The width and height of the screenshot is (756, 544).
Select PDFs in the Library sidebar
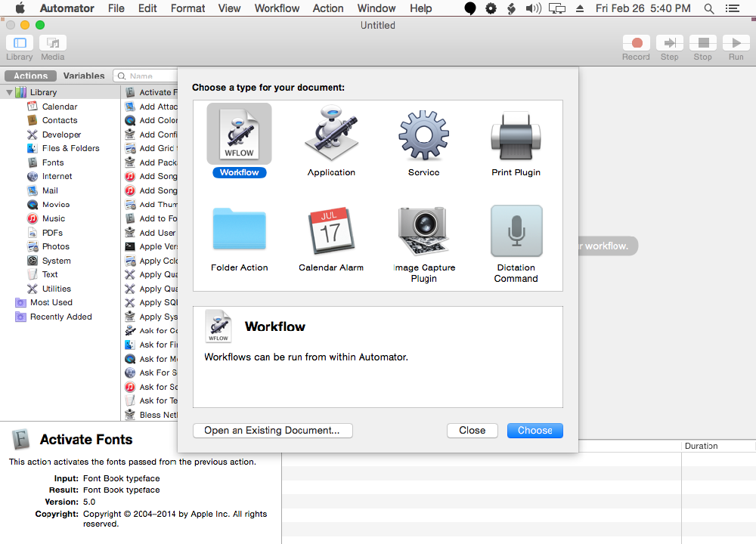[52, 233]
